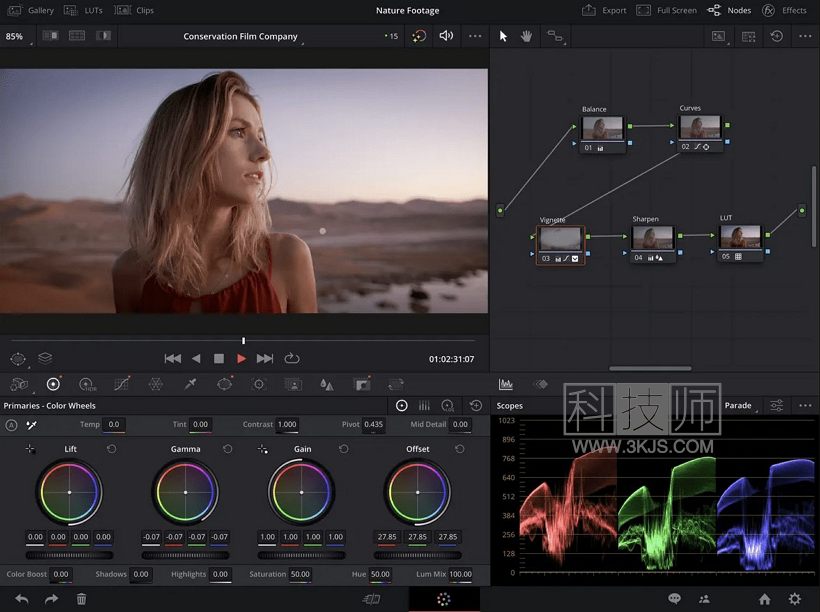820x612 pixels.
Task: Click the Saturation value 50.00
Action: (300, 574)
